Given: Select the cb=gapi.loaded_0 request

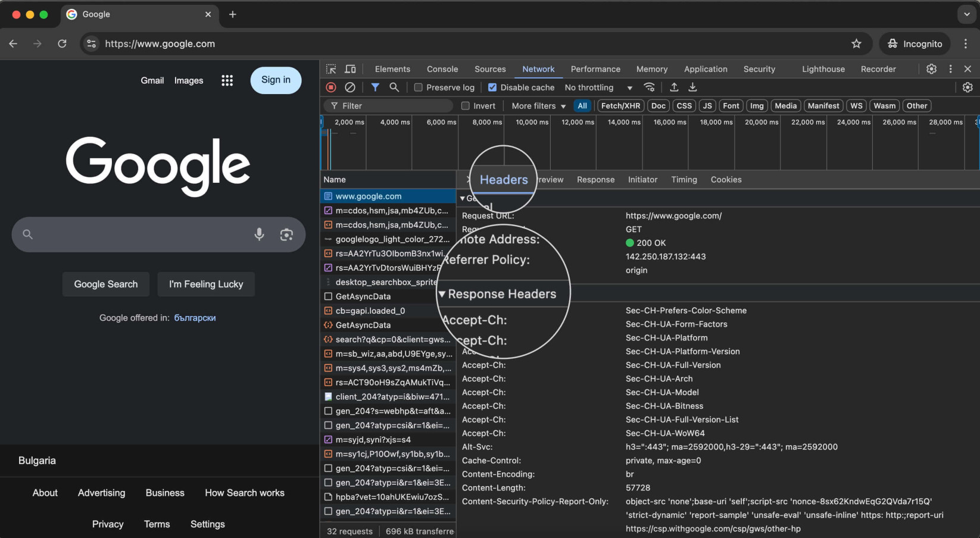Looking at the screenshot, I should 388,311.
